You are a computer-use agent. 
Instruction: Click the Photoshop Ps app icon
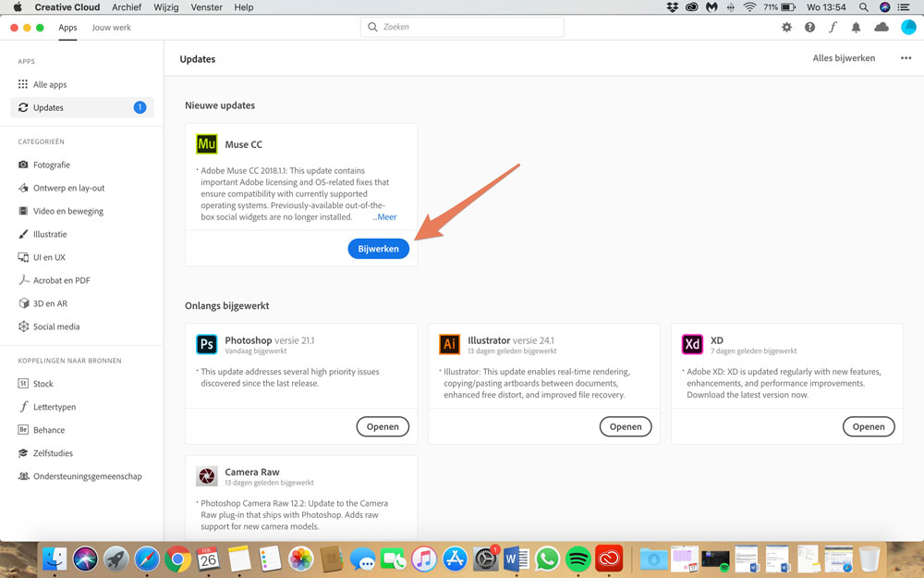(x=207, y=344)
